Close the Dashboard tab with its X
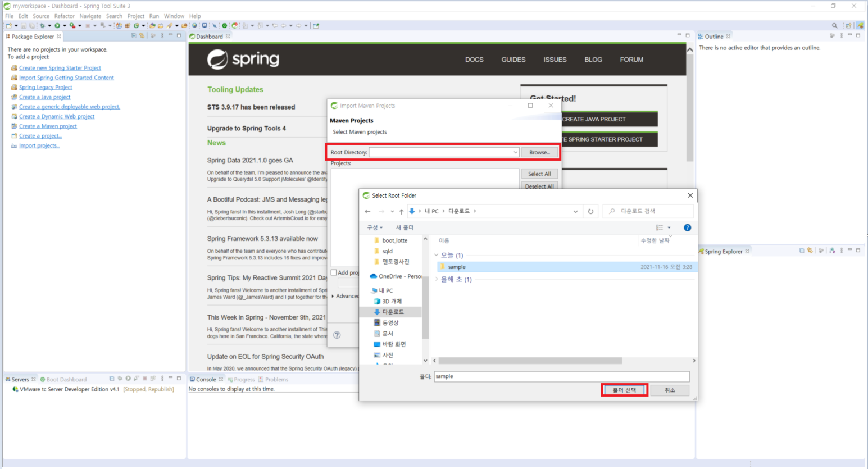868x469 pixels. [x=228, y=37]
